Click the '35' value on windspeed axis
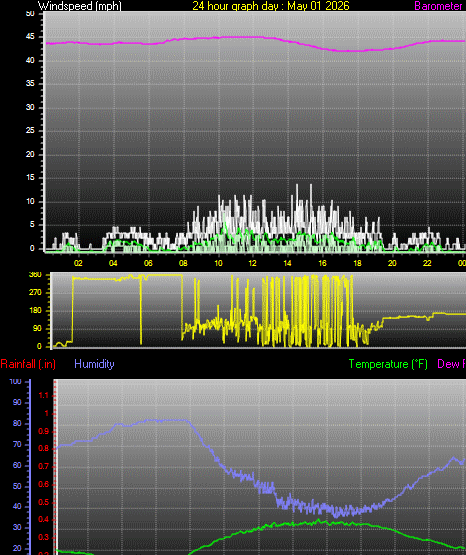 (30, 84)
